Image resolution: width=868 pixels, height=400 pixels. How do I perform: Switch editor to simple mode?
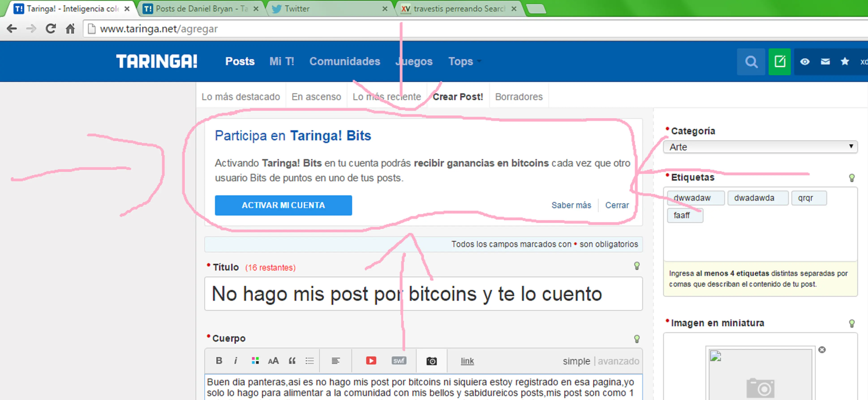pos(576,361)
